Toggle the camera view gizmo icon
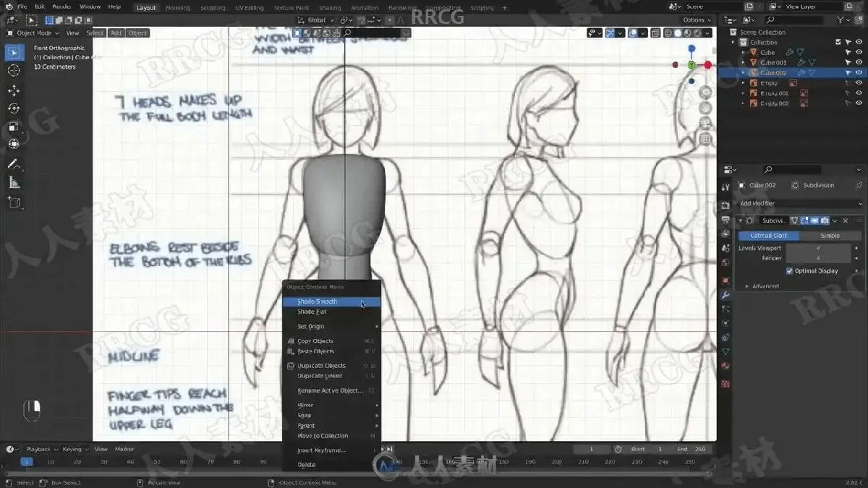 (705, 124)
